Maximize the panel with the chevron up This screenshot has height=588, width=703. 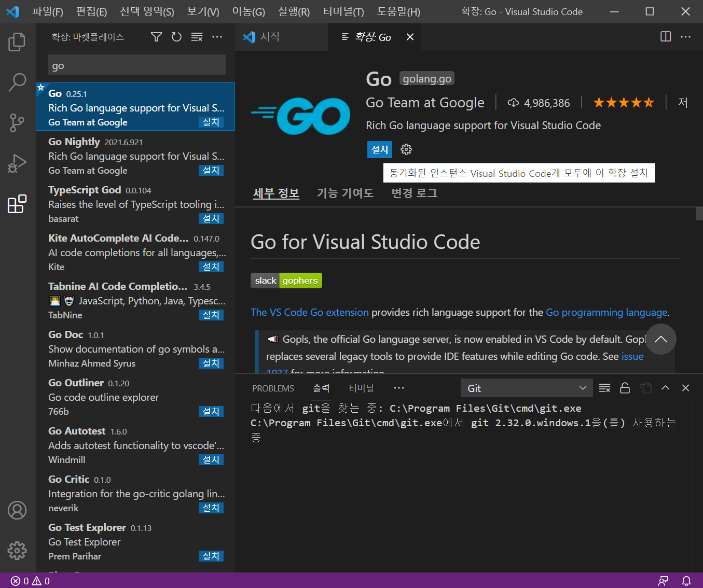coord(666,388)
